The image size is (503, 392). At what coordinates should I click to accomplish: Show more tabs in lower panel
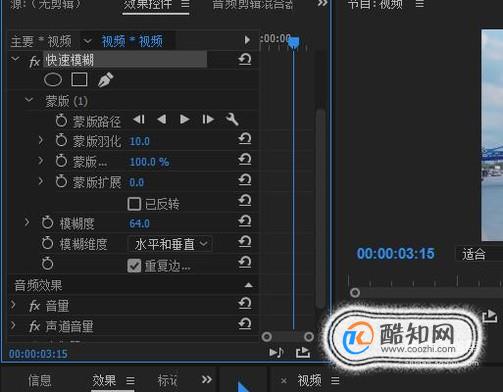(207, 379)
